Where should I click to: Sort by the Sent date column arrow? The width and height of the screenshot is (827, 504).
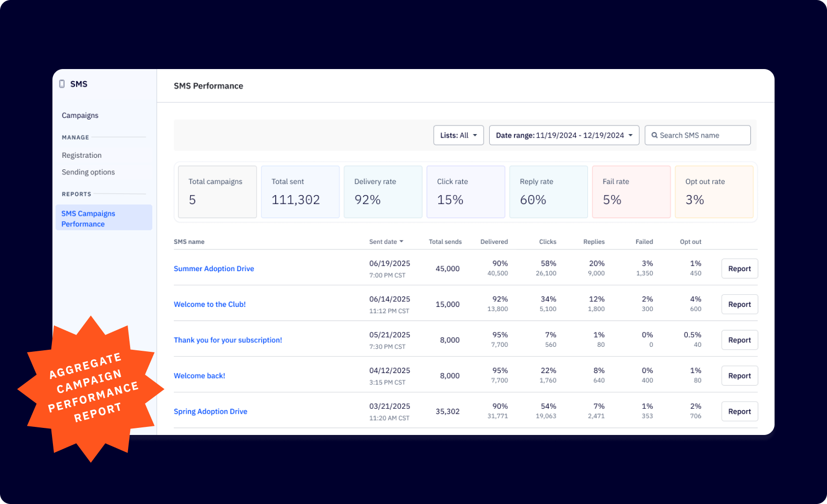(x=401, y=241)
